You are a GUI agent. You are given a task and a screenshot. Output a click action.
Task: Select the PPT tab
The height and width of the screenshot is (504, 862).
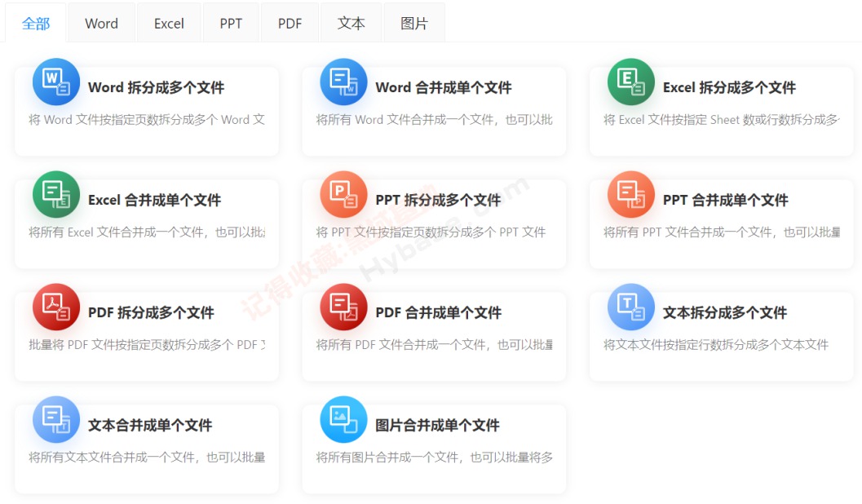point(231,23)
